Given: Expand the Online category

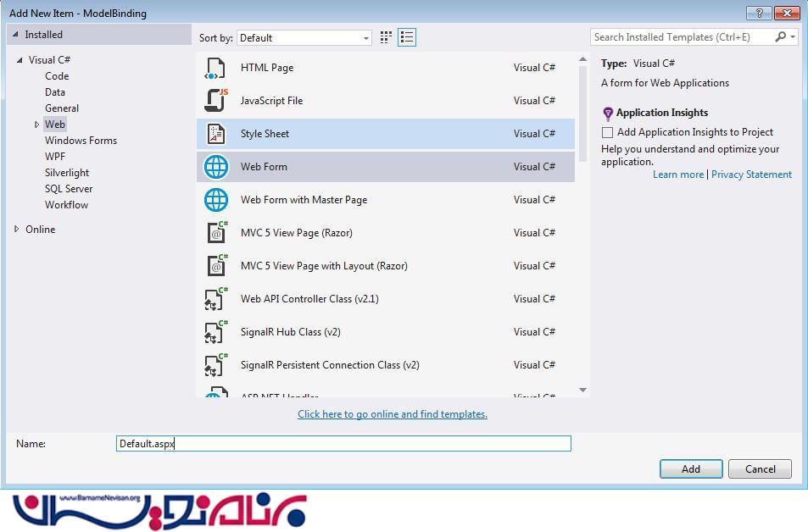Looking at the screenshot, I should (x=18, y=230).
